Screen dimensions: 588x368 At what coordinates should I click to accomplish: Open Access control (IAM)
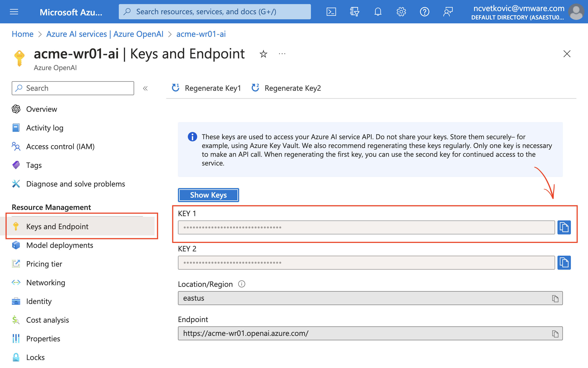pos(60,146)
